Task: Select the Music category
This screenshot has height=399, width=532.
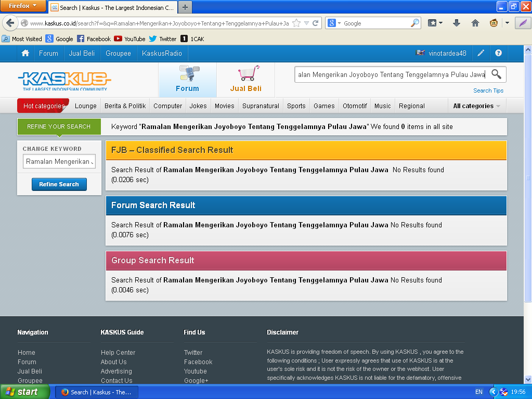Action: click(x=383, y=106)
